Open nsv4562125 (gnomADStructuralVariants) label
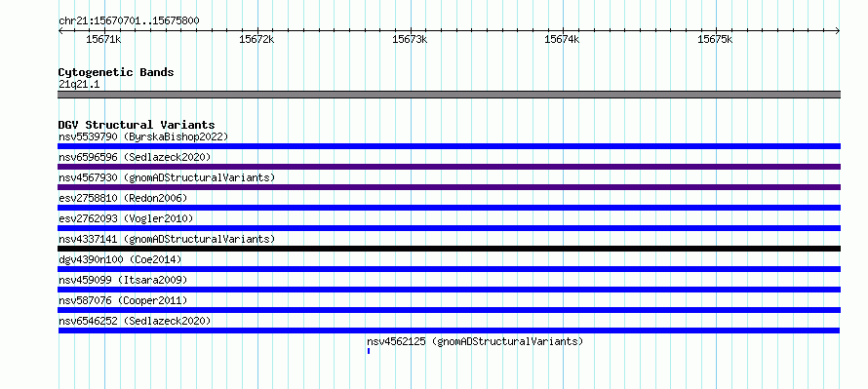 coord(476,341)
